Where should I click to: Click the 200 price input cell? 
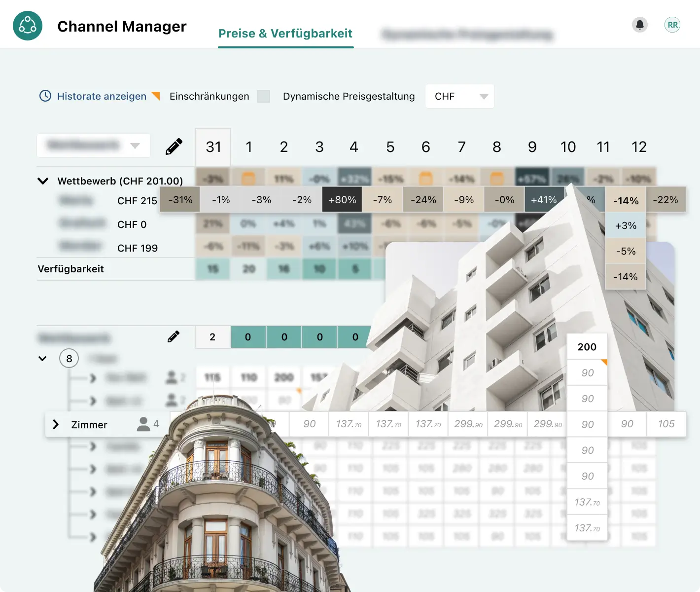(x=587, y=346)
